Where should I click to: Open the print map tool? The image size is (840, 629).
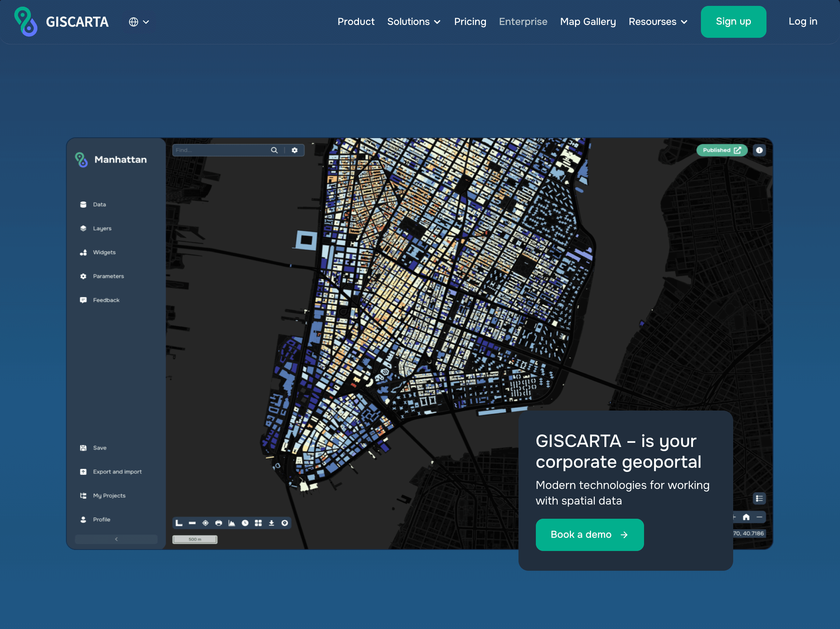[219, 523]
